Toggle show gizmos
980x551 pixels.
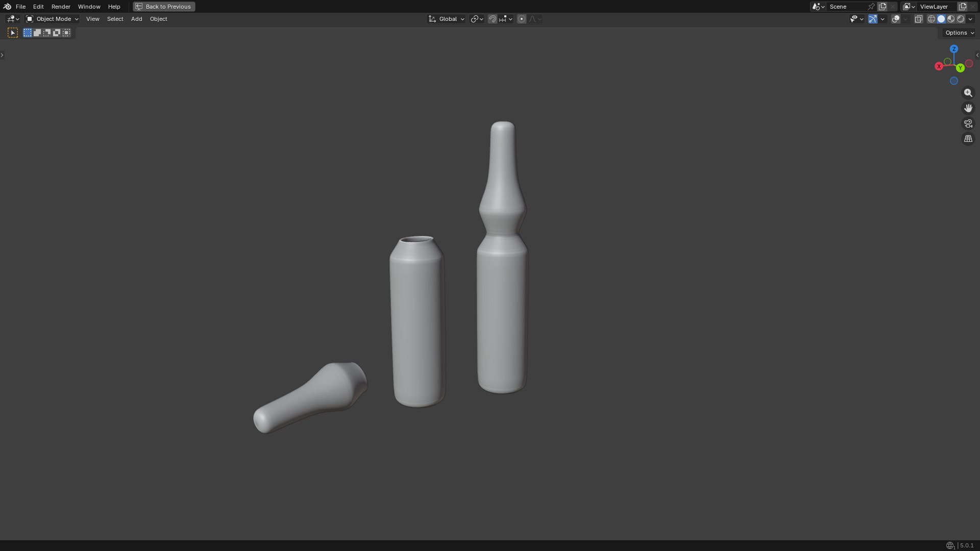(872, 19)
